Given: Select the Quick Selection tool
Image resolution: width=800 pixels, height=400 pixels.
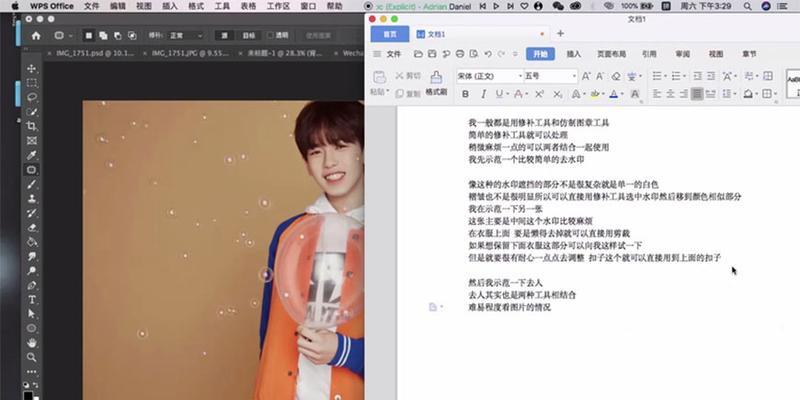Looking at the screenshot, I should pos(32,112).
